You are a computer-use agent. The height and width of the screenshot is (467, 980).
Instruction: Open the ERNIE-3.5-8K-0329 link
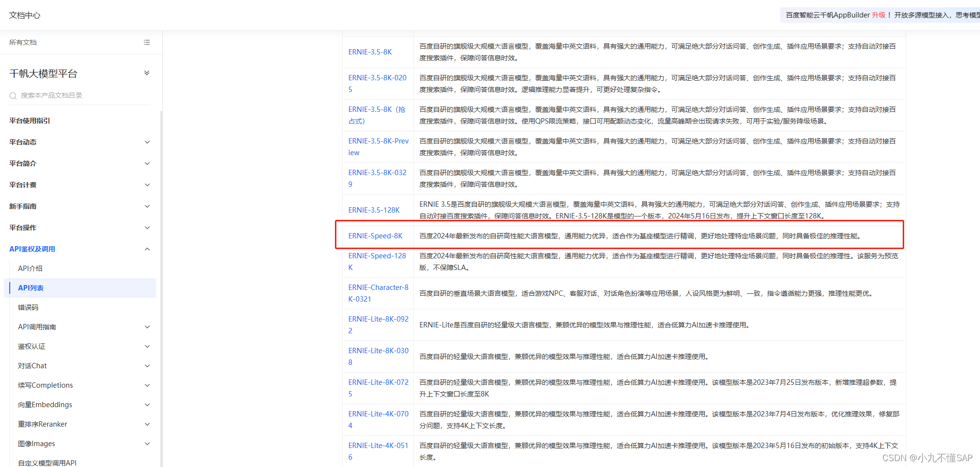(x=378, y=179)
